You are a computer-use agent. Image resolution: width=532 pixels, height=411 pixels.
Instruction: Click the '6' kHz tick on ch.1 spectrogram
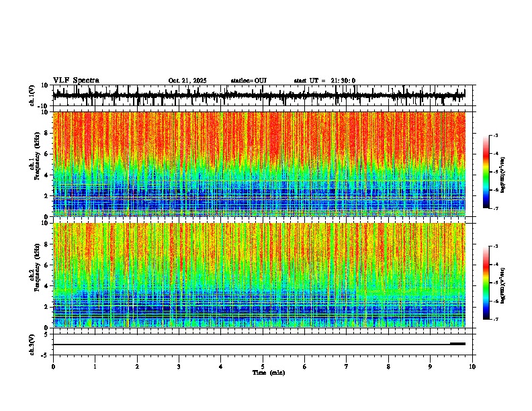47,154
